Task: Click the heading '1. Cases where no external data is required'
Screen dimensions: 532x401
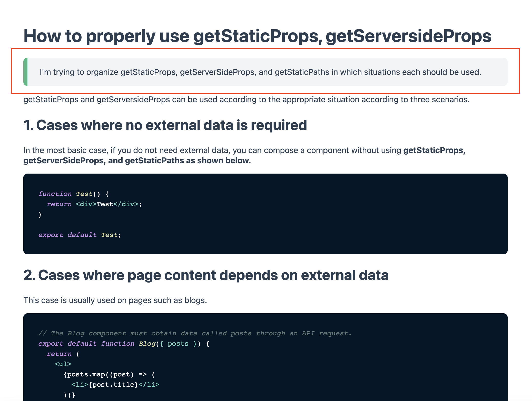Action: coord(165,125)
